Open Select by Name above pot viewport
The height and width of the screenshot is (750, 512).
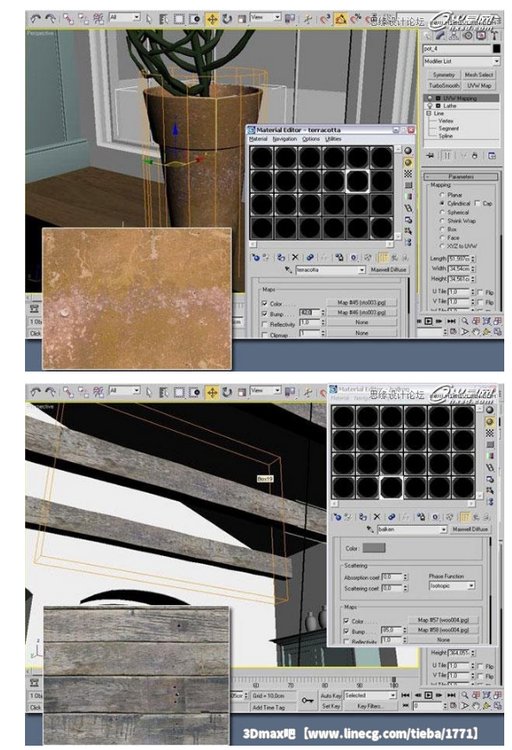(x=164, y=19)
